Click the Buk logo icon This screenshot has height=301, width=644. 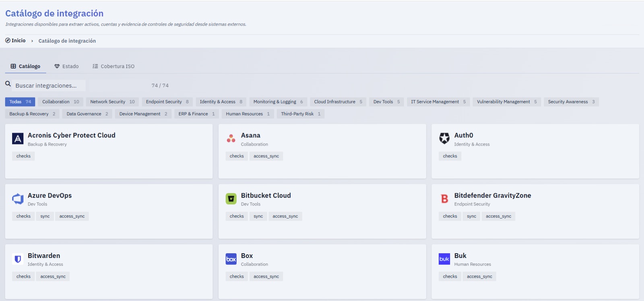[444, 259]
